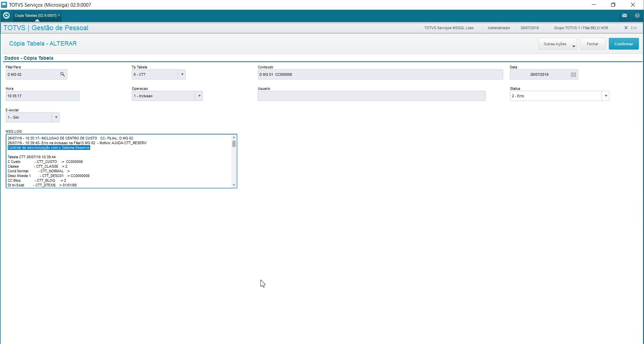Click the 'CTT_BLOQ := 2' log line
The width and height of the screenshot is (644, 344).
37,180
